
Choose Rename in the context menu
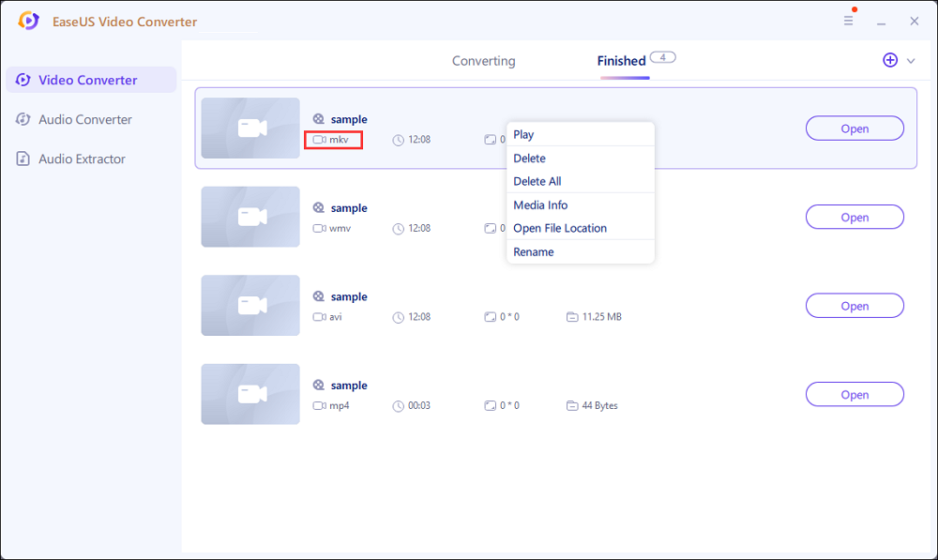click(533, 251)
